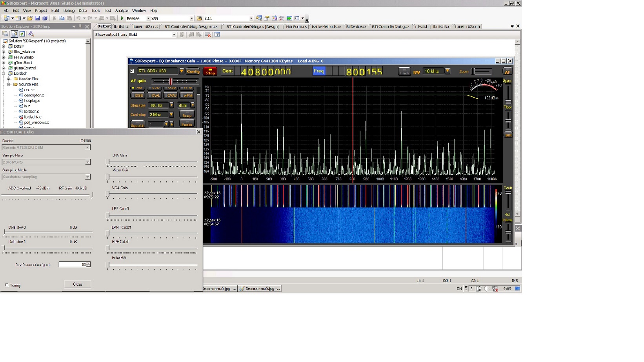
Task: Click the Find in Files icon beside 2.11
Action: click(x=199, y=18)
